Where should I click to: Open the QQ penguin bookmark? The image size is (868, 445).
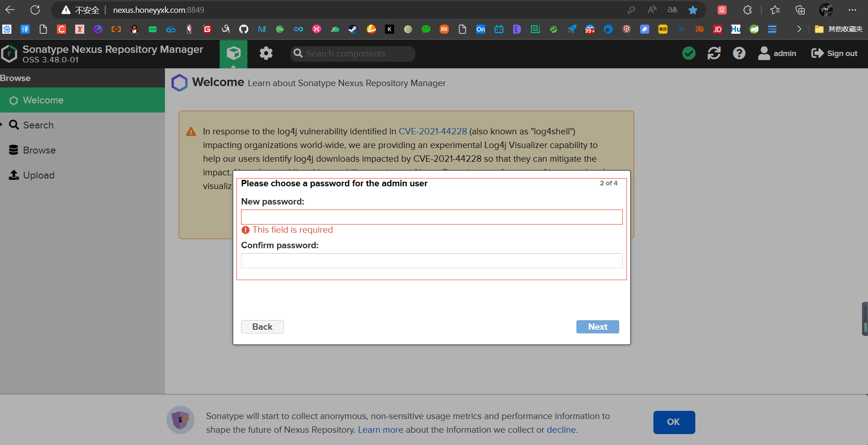[134, 29]
